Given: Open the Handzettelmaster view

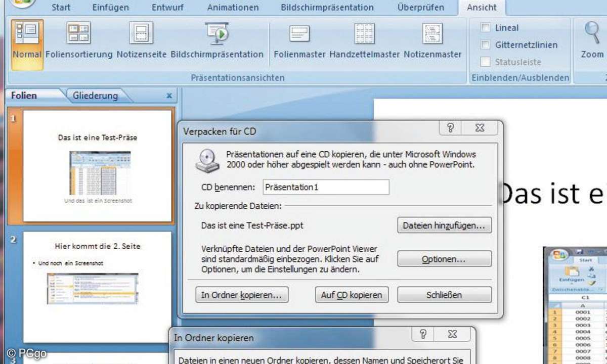Looking at the screenshot, I should [x=364, y=33].
